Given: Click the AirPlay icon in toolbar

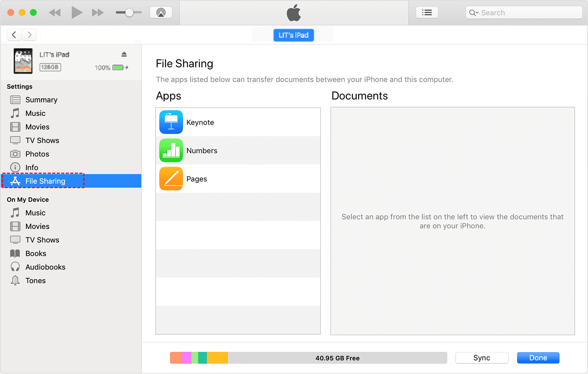Looking at the screenshot, I should [161, 13].
